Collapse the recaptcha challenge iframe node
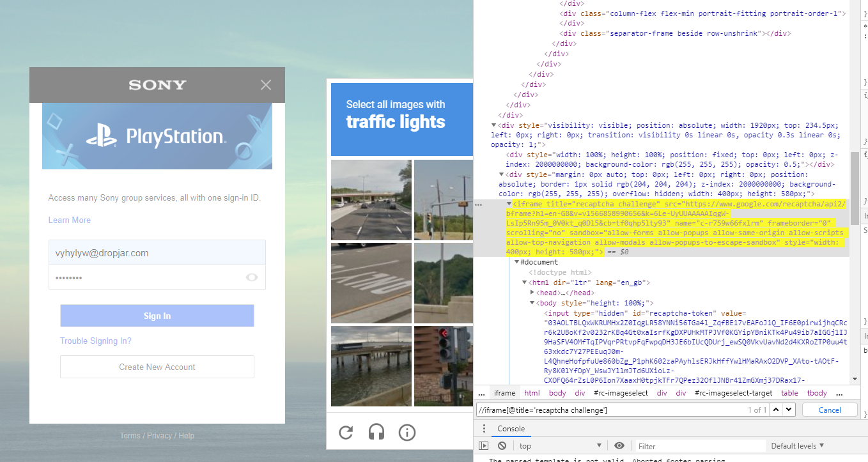 click(x=509, y=203)
